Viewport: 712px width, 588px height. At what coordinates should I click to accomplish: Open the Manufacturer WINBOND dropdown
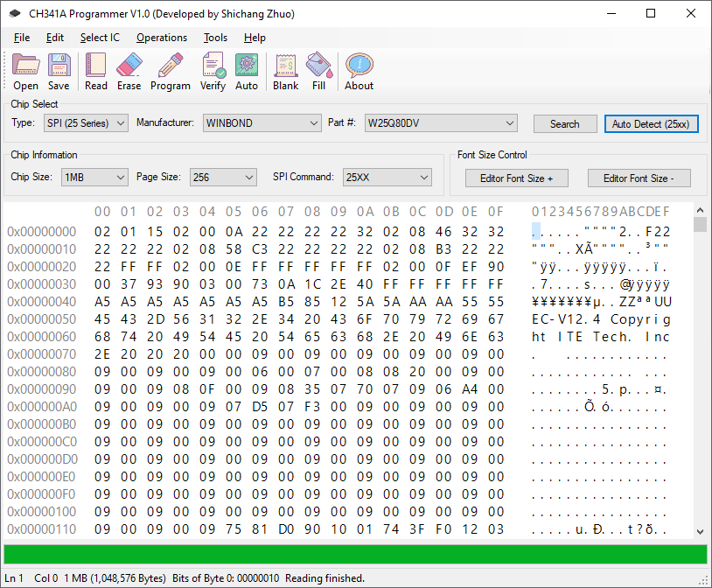[x=262, y=123]
